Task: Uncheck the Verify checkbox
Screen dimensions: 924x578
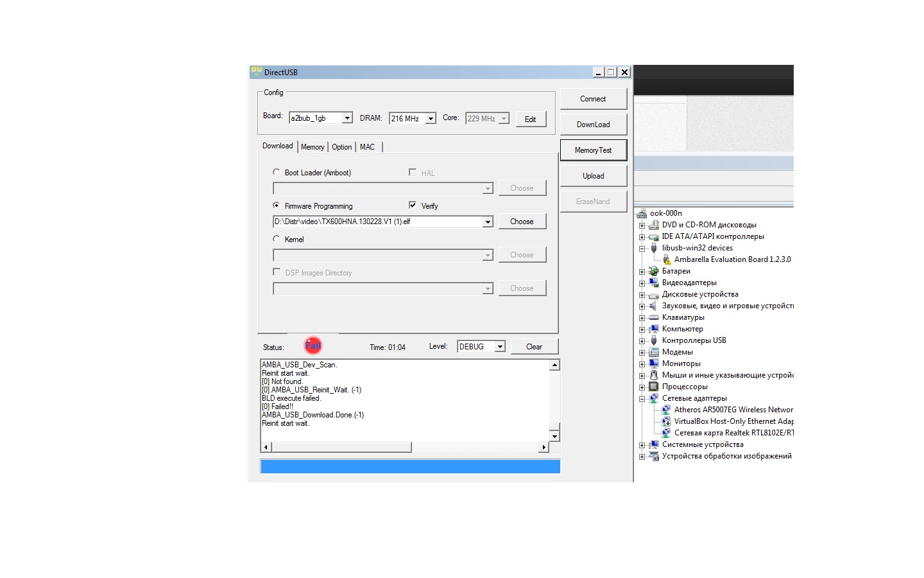Action: pos(413,206)
